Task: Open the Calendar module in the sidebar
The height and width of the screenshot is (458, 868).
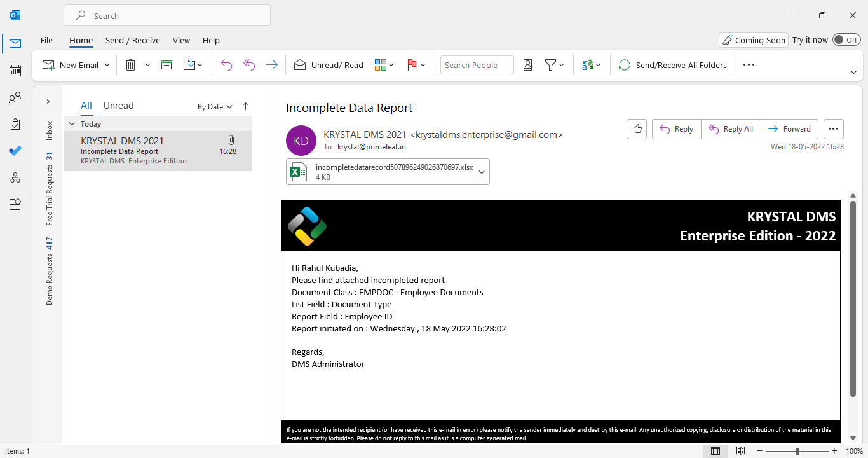Action: point(15,71)
